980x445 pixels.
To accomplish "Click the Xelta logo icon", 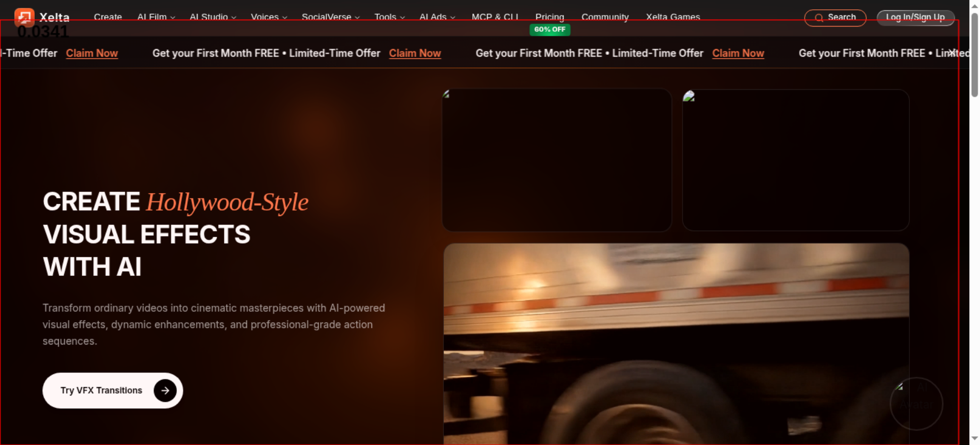I will pos(24,17).
